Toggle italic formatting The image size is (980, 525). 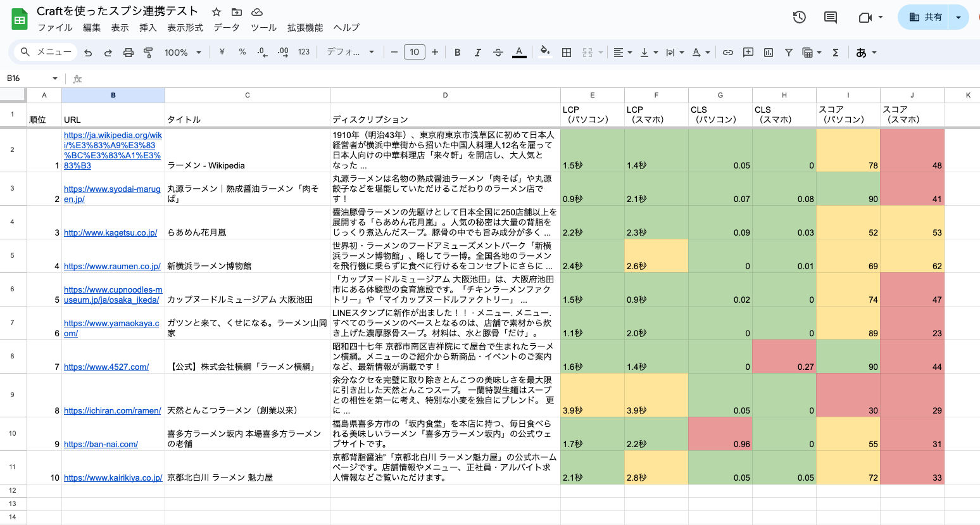point(478,53)
